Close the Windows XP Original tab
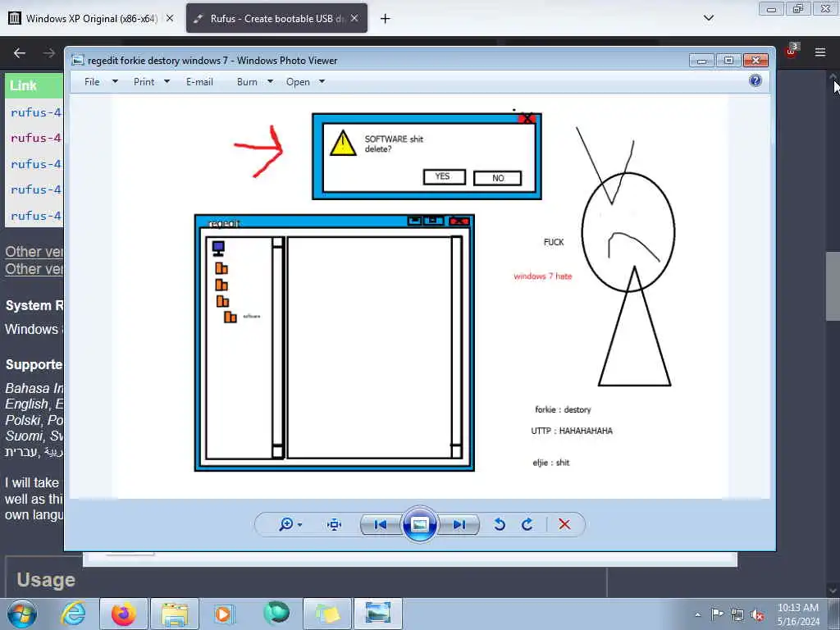 coord(169,18)
